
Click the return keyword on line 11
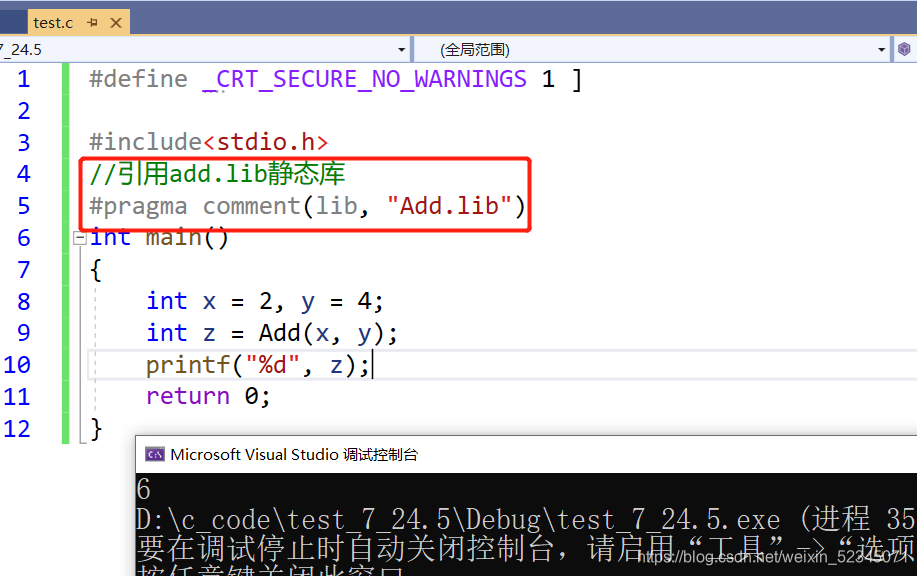[188, 396]
